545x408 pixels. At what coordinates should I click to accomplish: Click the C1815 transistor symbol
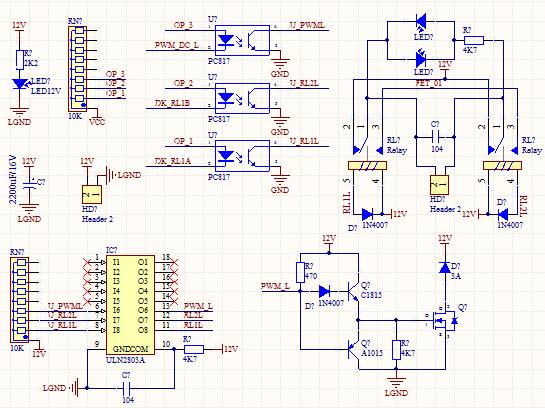pos(353,291)
